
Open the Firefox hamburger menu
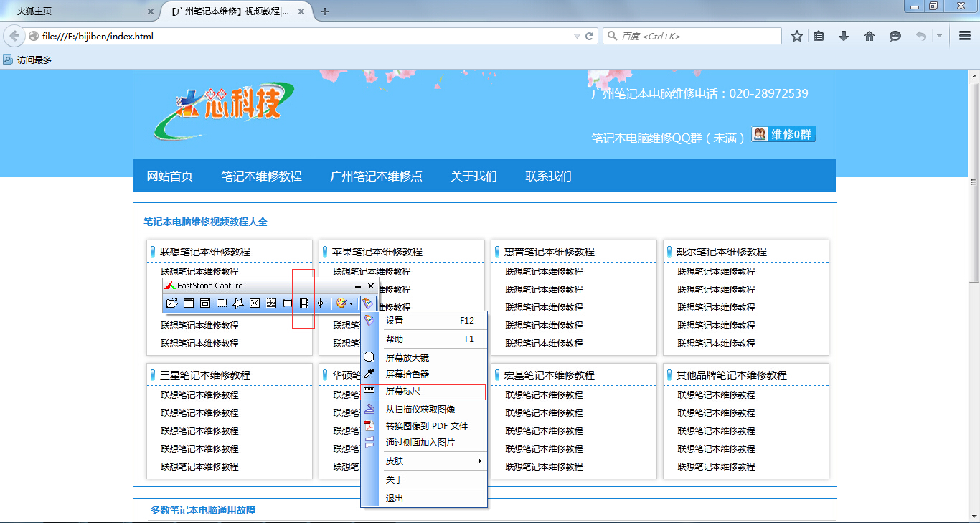coord(965,36)
